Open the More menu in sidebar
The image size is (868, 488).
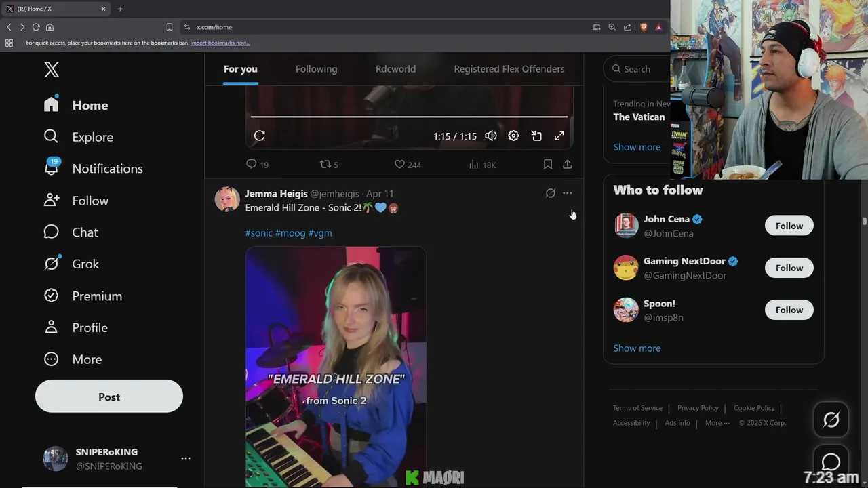(x=73, y=359)
